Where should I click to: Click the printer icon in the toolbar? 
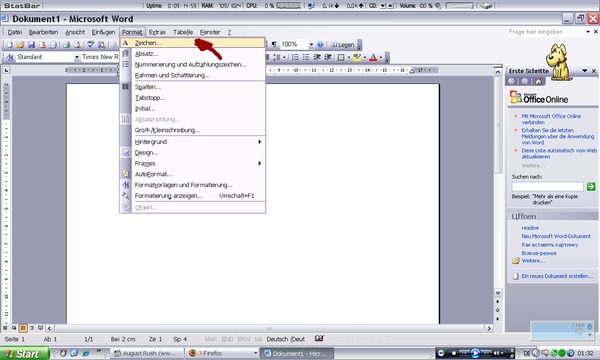[66, 45]
